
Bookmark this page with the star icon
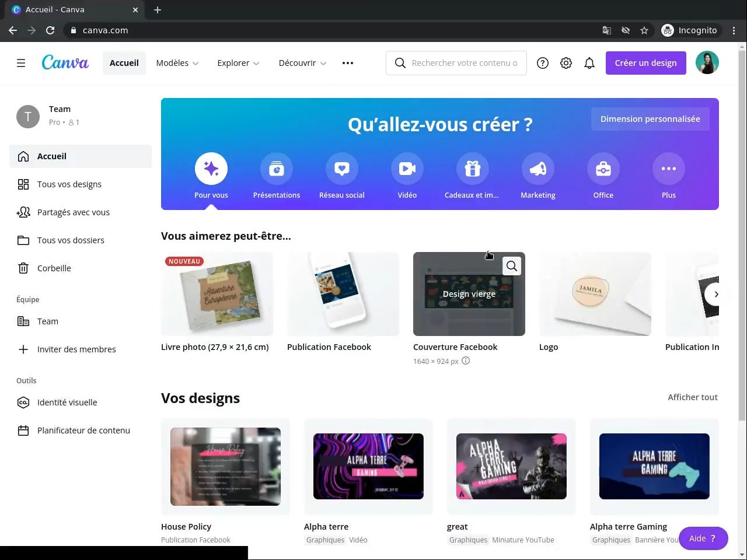pyautogui.click(x=644, y=30)
